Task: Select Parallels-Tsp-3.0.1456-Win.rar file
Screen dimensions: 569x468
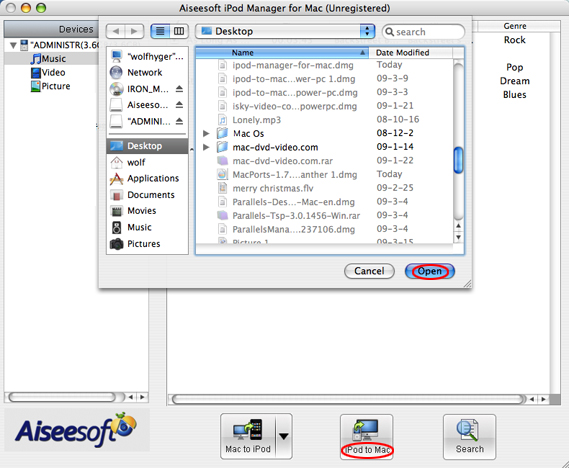Action: [x=324, y=215]
